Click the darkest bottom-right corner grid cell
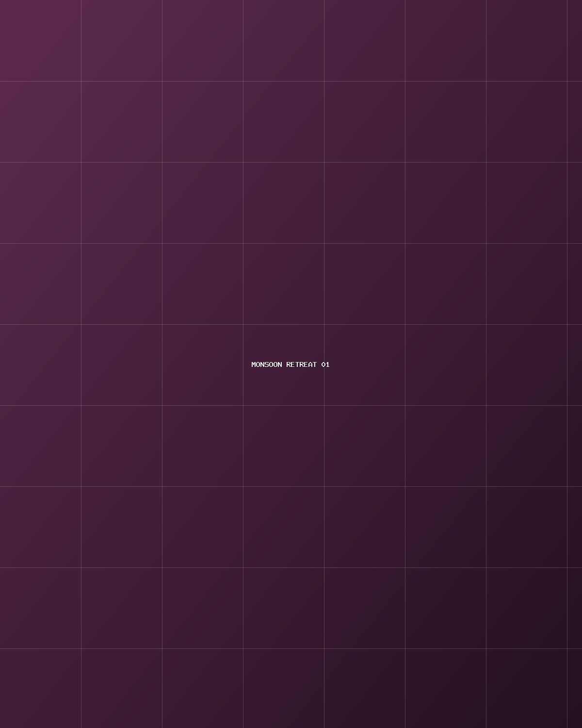The width and height of the screenshot is (582, 728). 575,688
